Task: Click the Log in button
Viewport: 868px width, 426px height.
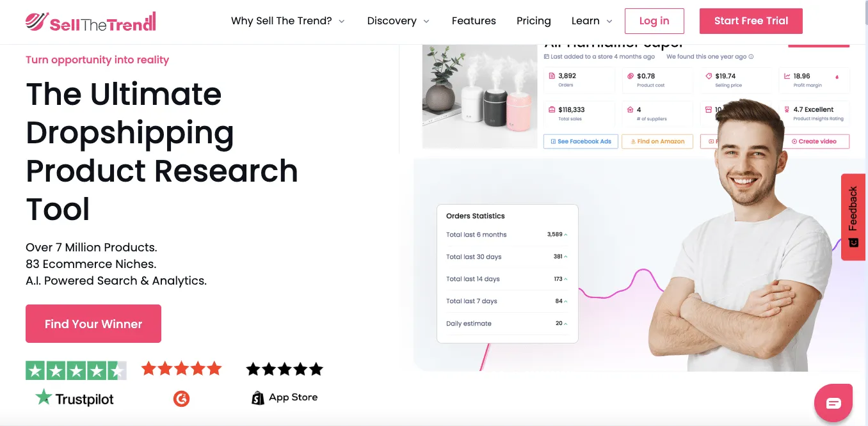Action: [654, 20]
